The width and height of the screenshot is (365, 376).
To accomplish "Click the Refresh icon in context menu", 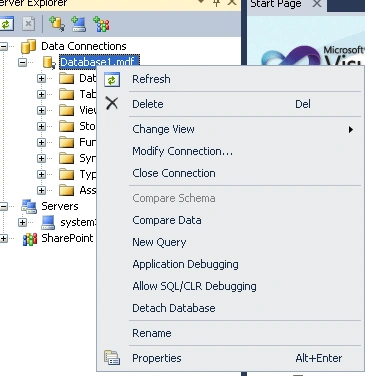I will click(x=112, y=79).
